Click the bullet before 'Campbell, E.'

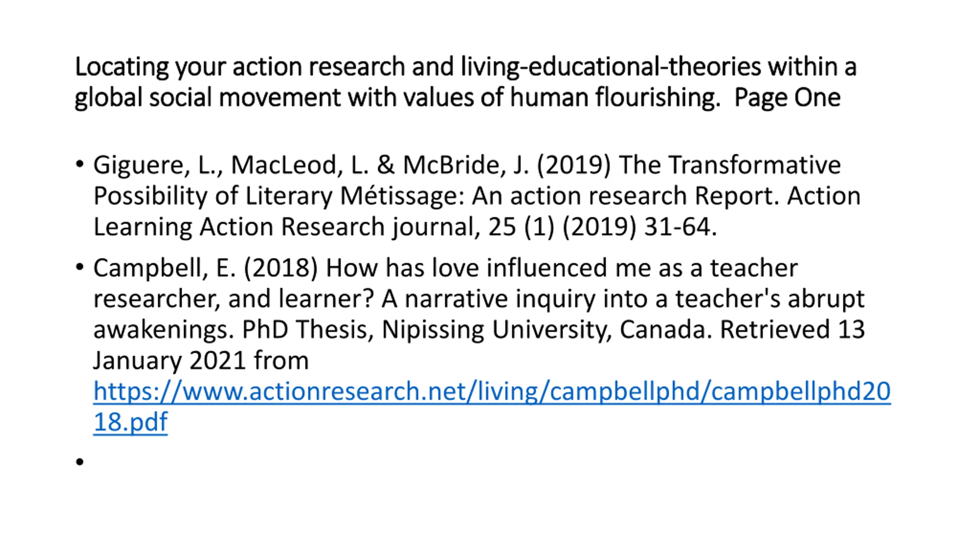(80, 267)
